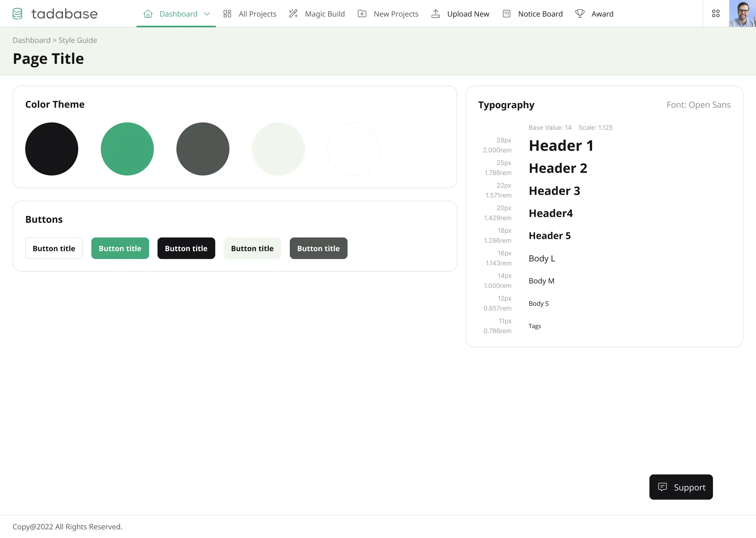Select the dark gray color swatch
The height and width of the screenshot is (538, 756).
pyautogui.click(x=203, y=149)
